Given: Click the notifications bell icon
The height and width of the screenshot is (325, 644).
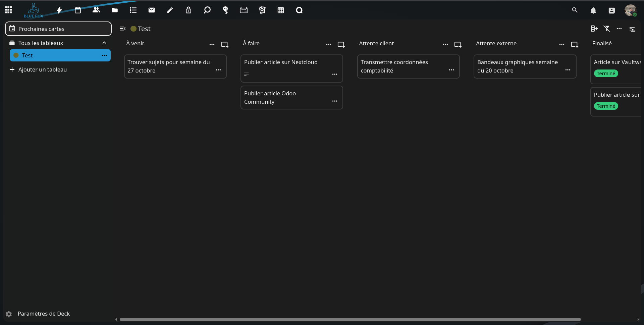Looking at the screenshot, I should click(593, 10).
